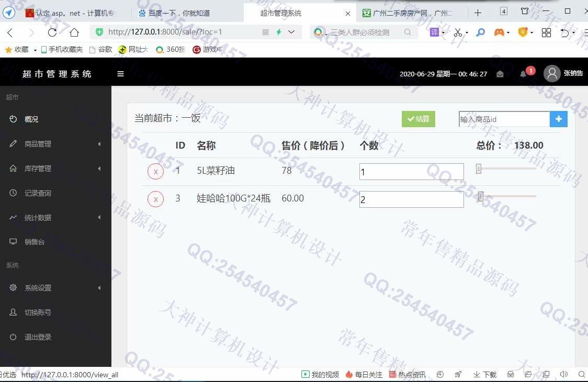Viewport: 588px width, 382px height.
Task: Open the 收藏 favorites dropdown arrow
Action: [35, 50]
